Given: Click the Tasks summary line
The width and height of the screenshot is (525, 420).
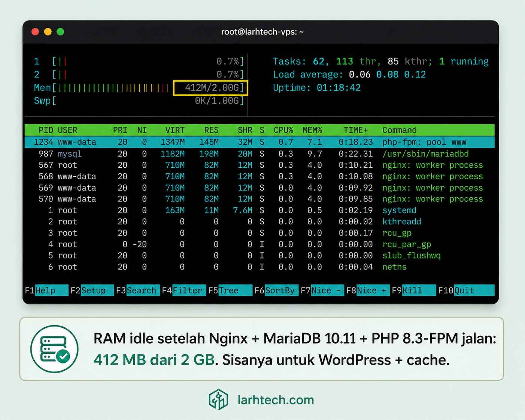Looking at the screenshot, I should 381,61.
